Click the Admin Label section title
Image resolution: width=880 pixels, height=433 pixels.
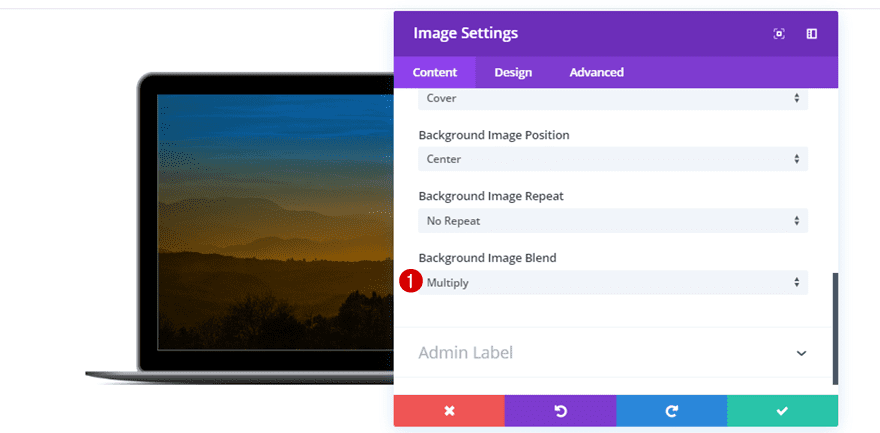click(465, 353)
